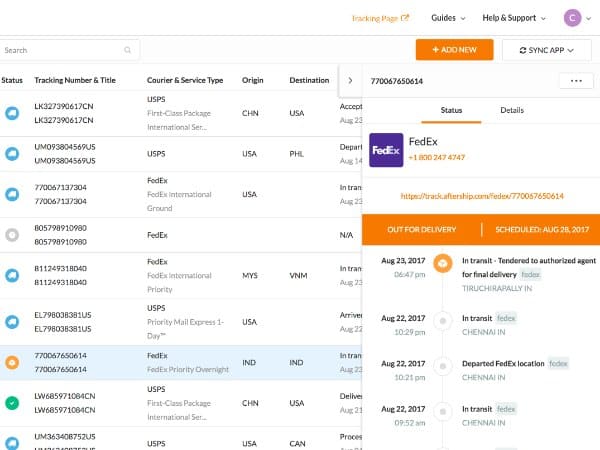Viewport: 600px width, 450px height.
Task: Click grey pending status icon for 805798910980
Action: pyautogui.click(x=12, y=235)
